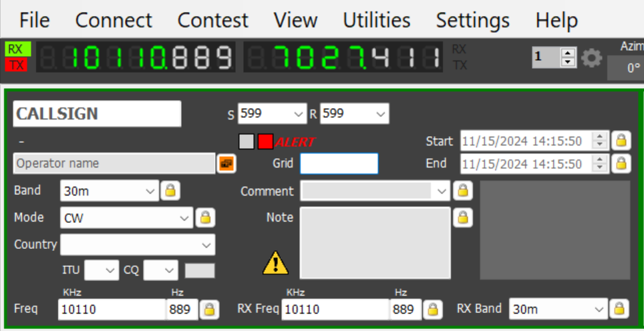Click the RX Freq KHz field

point(335,310)
